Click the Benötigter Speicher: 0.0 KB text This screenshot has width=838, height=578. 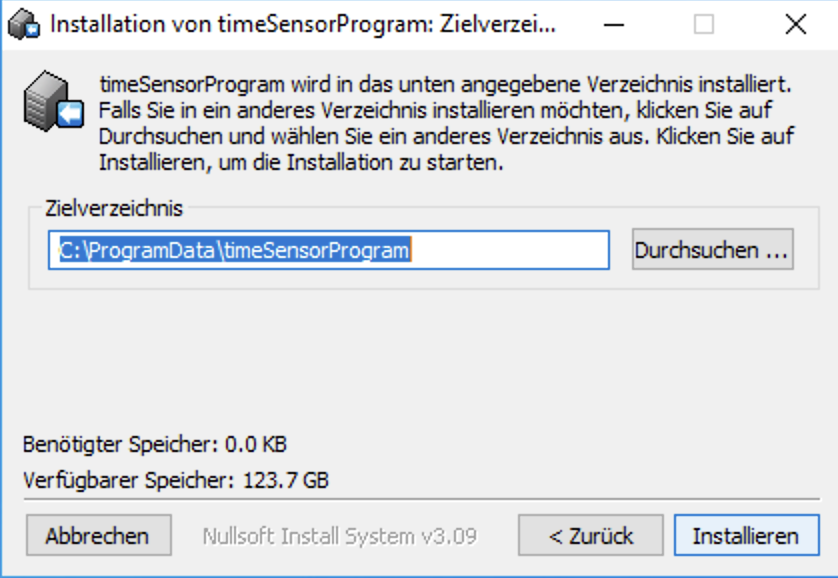coord(155,444)
